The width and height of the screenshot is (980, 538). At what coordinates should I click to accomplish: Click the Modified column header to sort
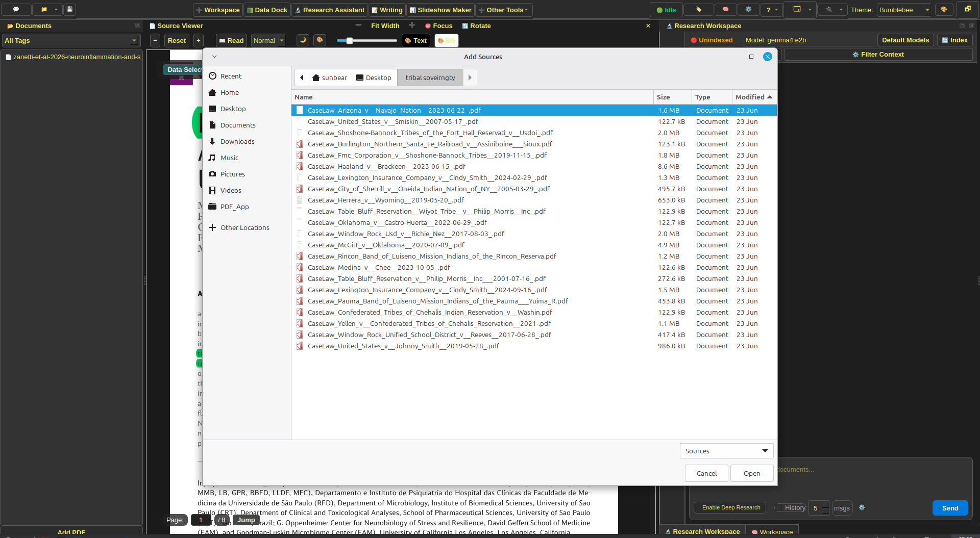coord(754,97)
